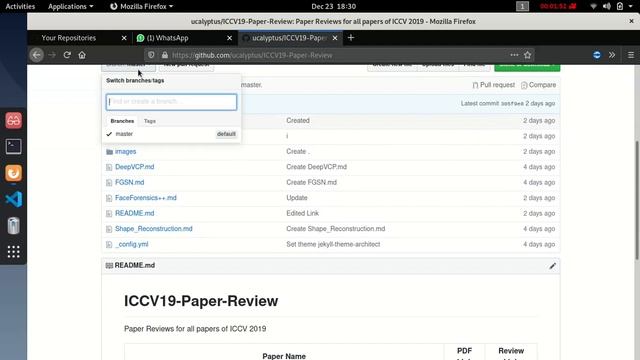The height and width of the screenshot is (360, 640).
Task: Open the red glasses app in dock
Action: tap(13, 120)
